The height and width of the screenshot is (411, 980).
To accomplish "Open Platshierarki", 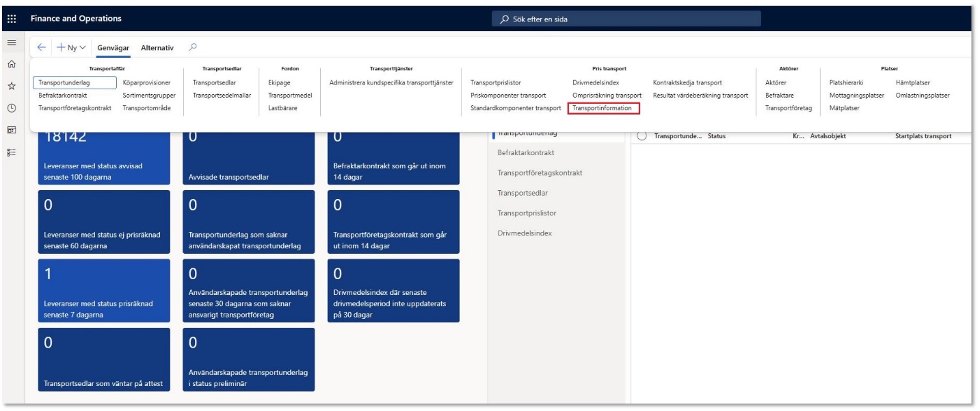I will (x=846, y=83).
